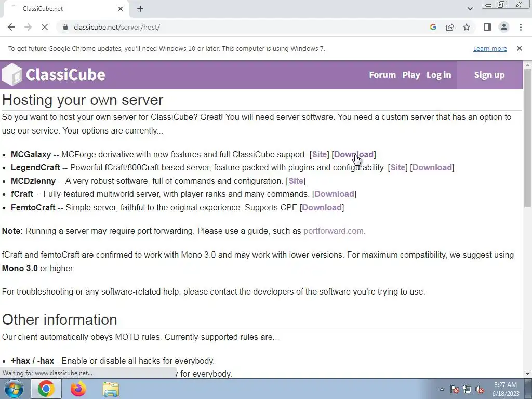Open the Forum menu item
Viewport: 532px width, 399px height.
pos(382,75)
